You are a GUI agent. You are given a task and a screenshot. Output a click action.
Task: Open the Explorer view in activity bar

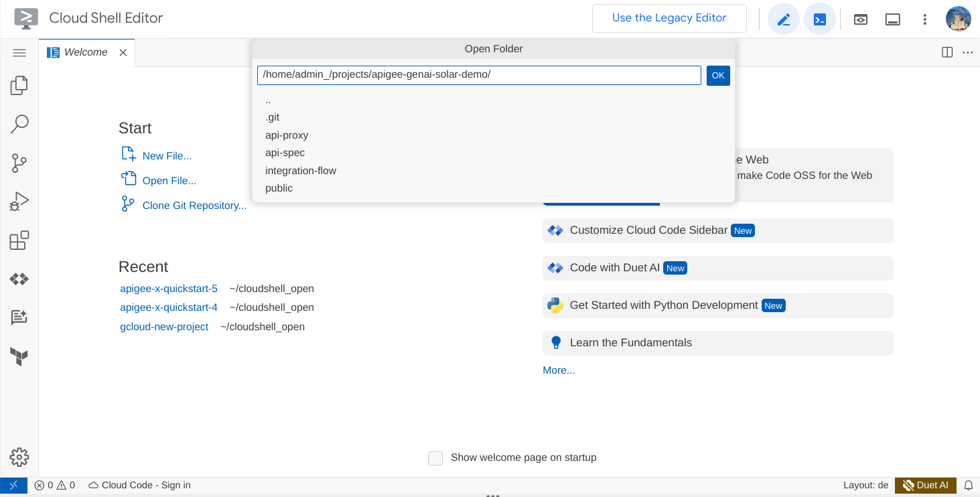pos(19,85)
